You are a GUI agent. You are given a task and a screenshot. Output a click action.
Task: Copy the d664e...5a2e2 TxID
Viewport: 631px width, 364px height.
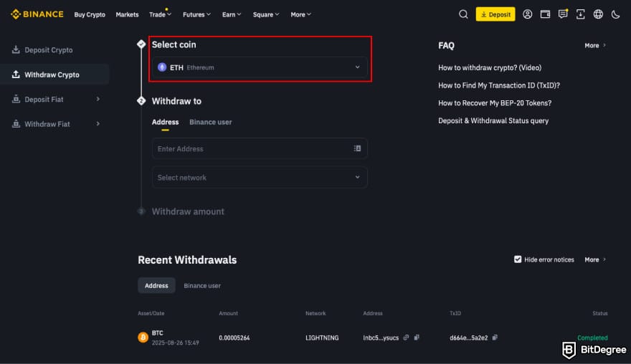pos(495,337)
